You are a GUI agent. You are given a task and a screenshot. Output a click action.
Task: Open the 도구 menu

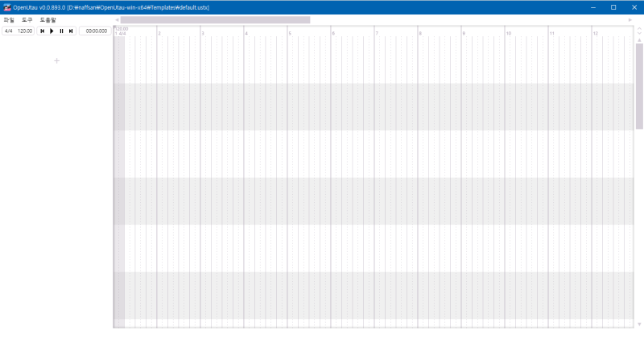pos(27,19)
